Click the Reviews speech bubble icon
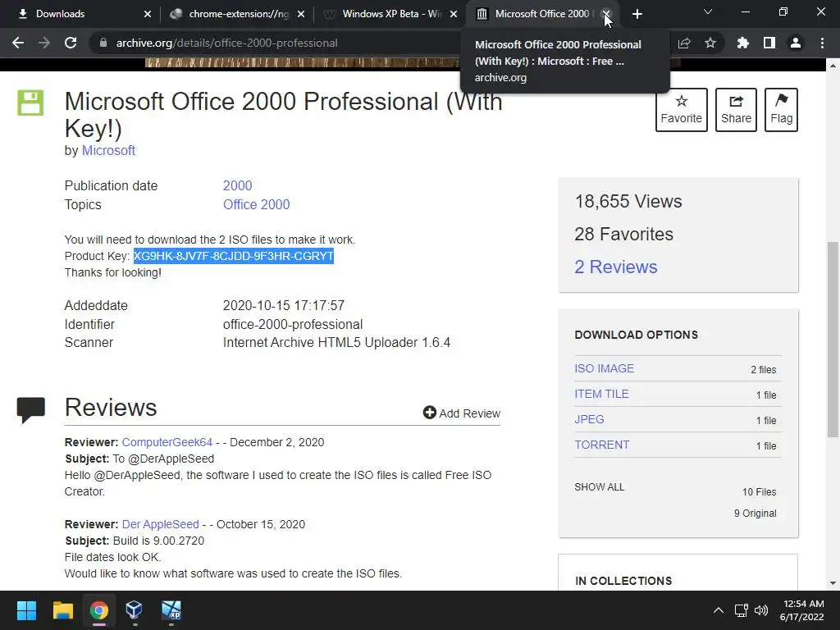Viewport: 840px width, 630px height. tap(30, 410)
